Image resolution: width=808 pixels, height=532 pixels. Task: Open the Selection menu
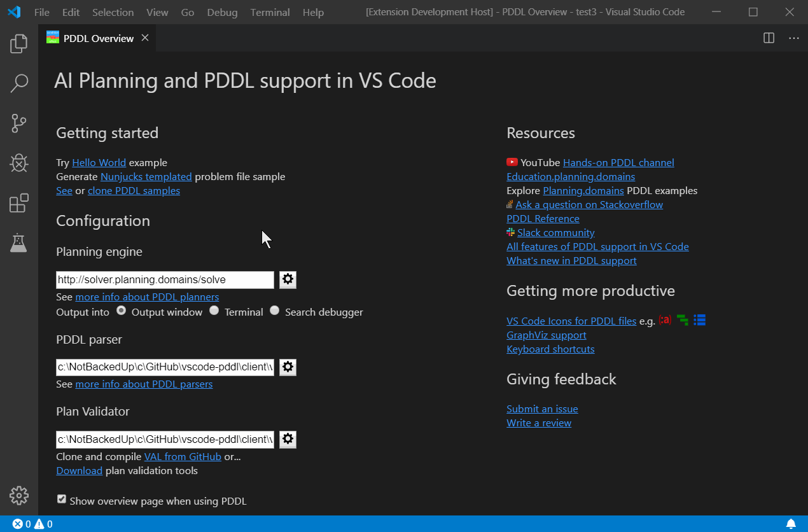click(113, 12)
